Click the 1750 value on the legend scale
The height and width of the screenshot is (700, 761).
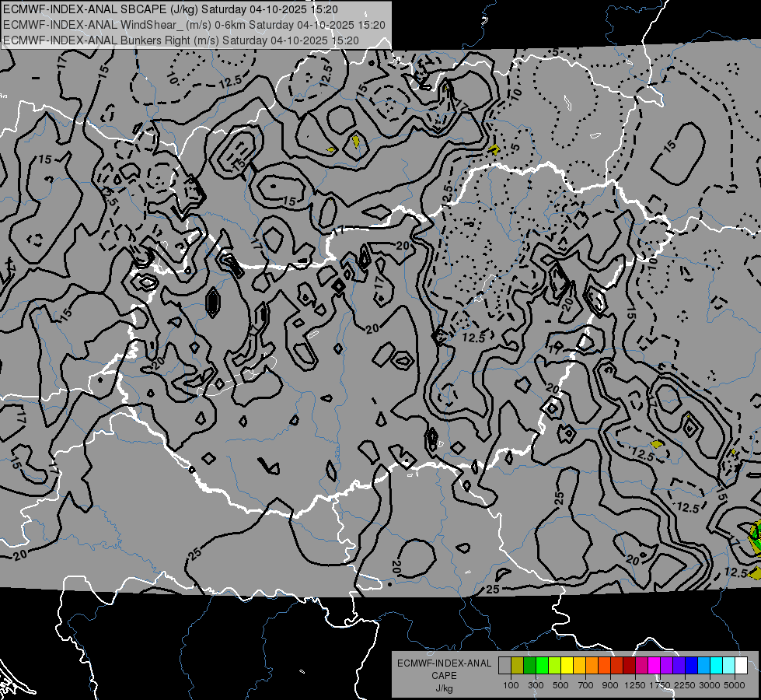click(x=660, y=685)
